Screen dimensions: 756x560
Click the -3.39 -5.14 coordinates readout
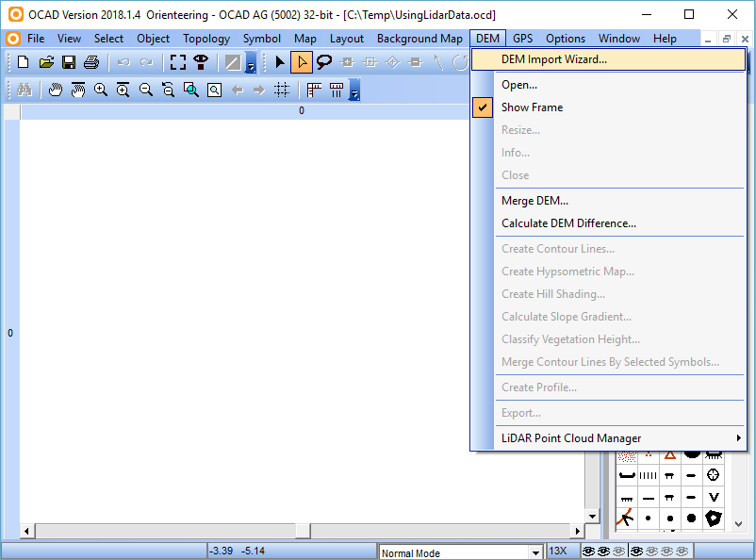(x=238, y=551)
